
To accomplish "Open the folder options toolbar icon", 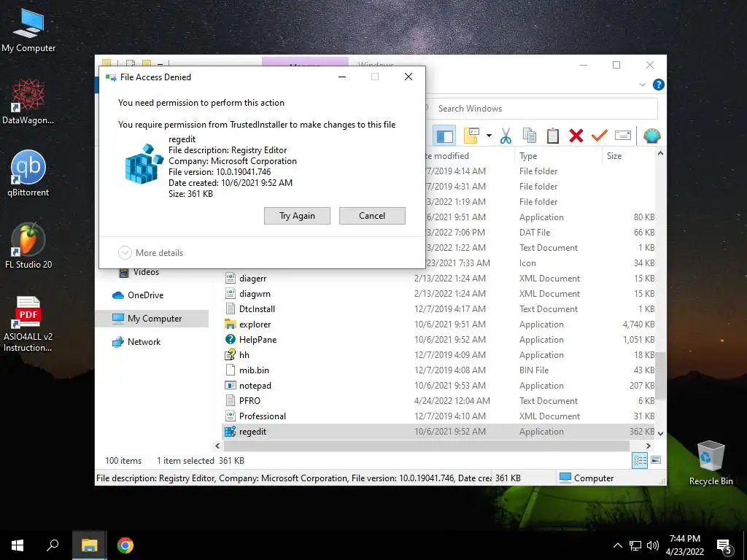I will pyautogui.click(x=471, y=136).
